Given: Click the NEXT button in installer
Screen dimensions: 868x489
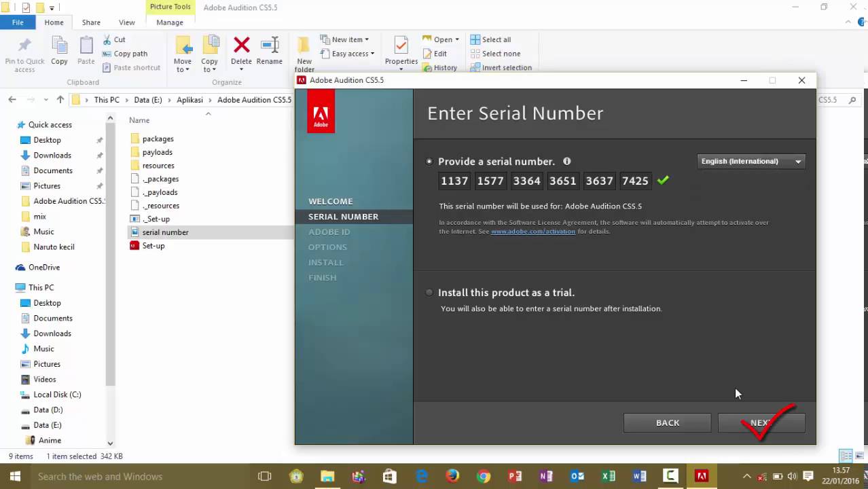Looking at the screenshot, I should pyautogui.click(x=761, y=422).
